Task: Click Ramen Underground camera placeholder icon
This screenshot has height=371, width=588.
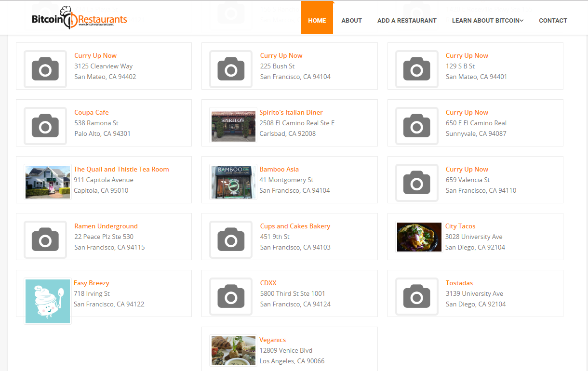Action: 45,239
